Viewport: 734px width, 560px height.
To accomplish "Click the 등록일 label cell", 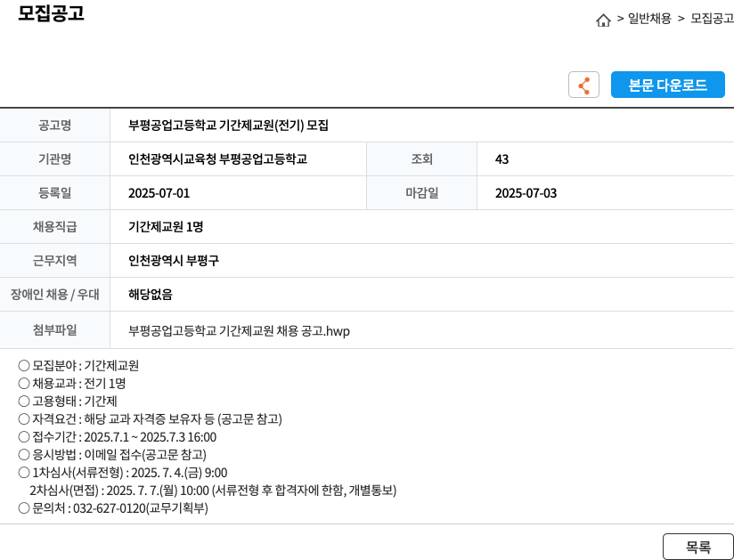I will pyautogui.click(x=54, y=192).
